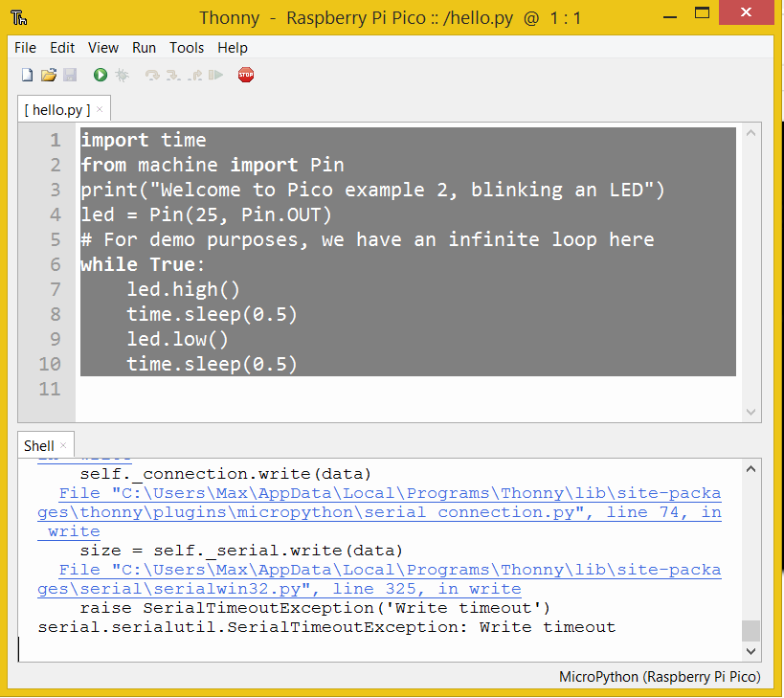
Task: Click the "from machine import Pin" line
Action: click(x=213, y=165)
